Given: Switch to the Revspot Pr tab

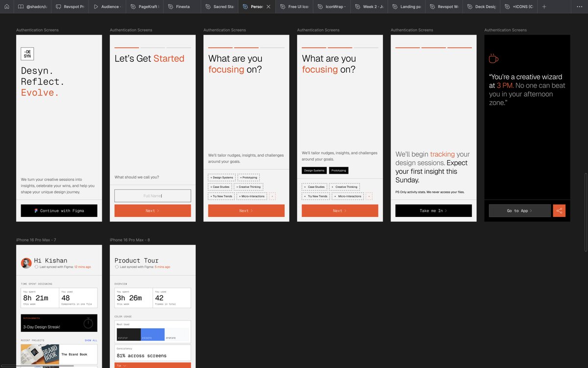Looking at the screenshot, I should [x=70, y=7].
